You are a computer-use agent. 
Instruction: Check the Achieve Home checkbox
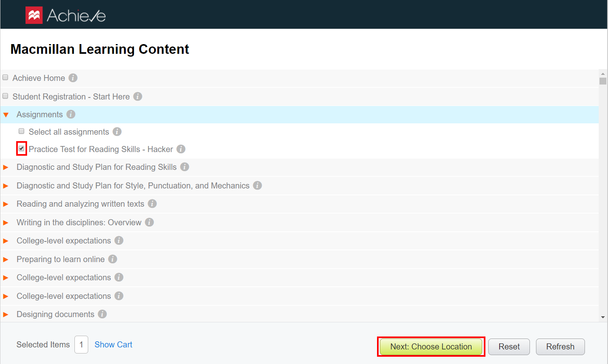pyautogui.click(x=5, y=77)
